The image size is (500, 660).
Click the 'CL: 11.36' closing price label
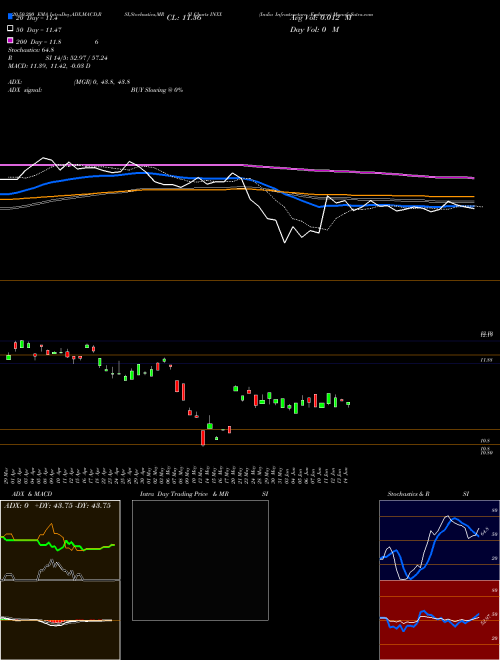184,18
